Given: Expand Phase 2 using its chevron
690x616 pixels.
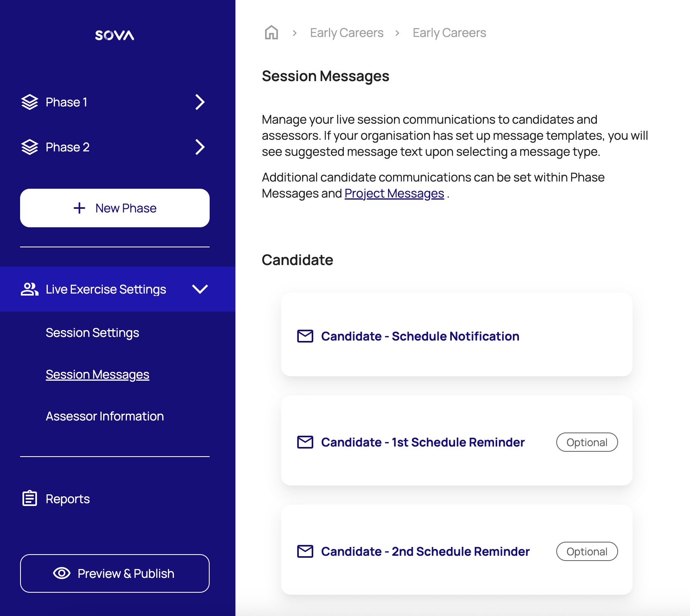Looking at the screenshot, I should pyautogui.click(x=200, y=147).
